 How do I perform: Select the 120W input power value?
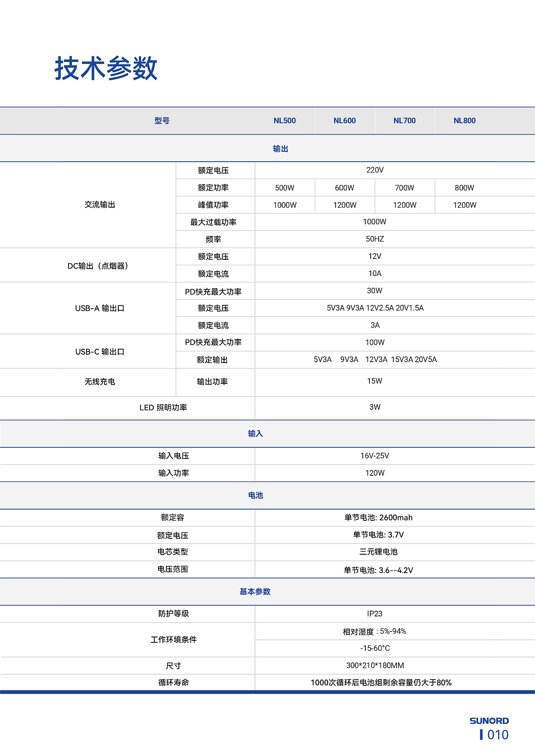point(375,473)
